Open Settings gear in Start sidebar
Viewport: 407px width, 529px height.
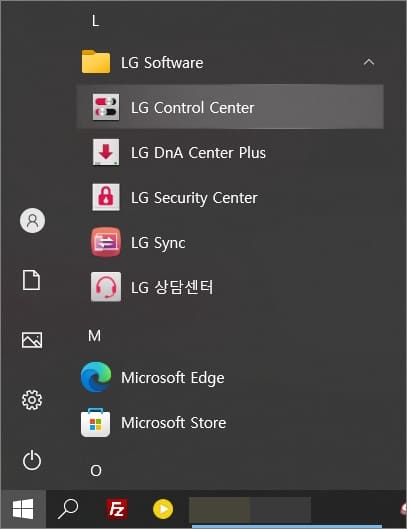click(32, 400)
